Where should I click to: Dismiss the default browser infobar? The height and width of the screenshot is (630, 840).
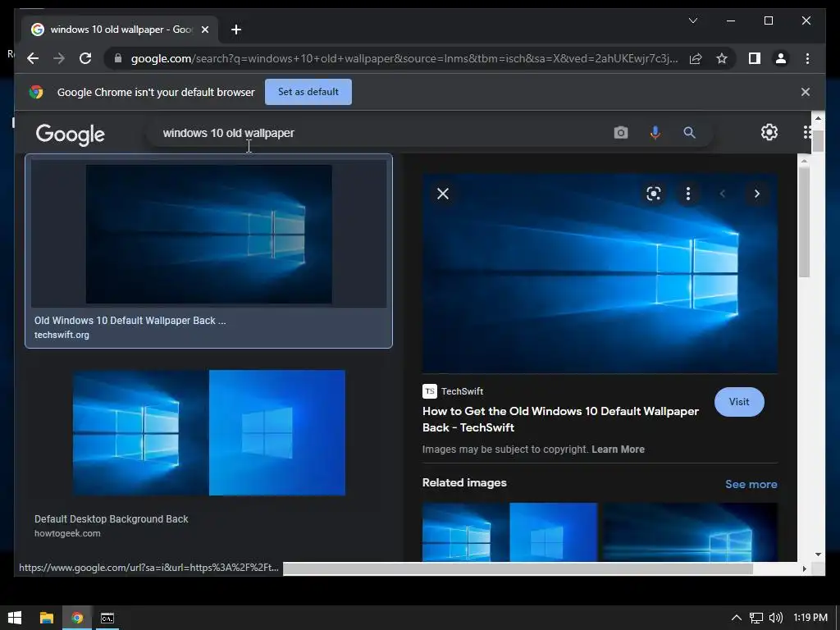pyautogui.click(x=806, y=92)
